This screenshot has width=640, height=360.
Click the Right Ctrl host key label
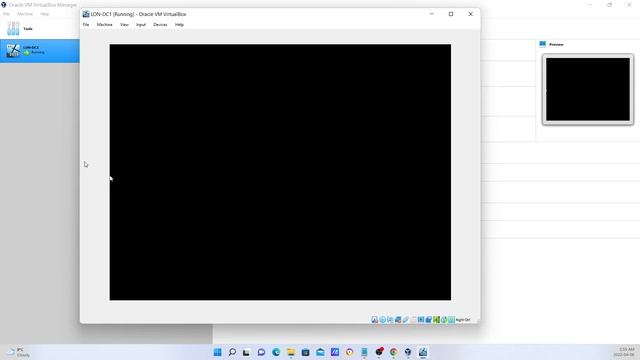463,320
